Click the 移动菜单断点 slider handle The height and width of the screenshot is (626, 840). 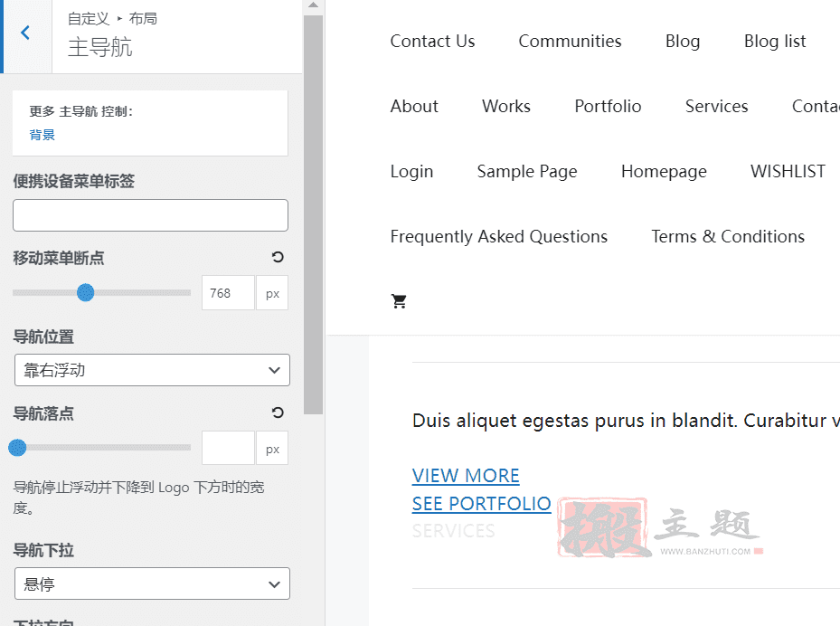click(85, 292)
